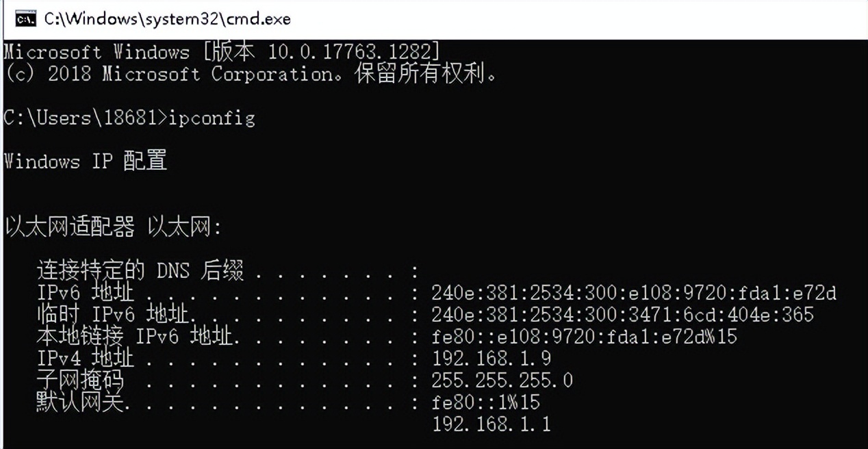Click the gateway address 192.168.1.1
This screenshot has height=449, width=868.
click(x=491, y=424)
